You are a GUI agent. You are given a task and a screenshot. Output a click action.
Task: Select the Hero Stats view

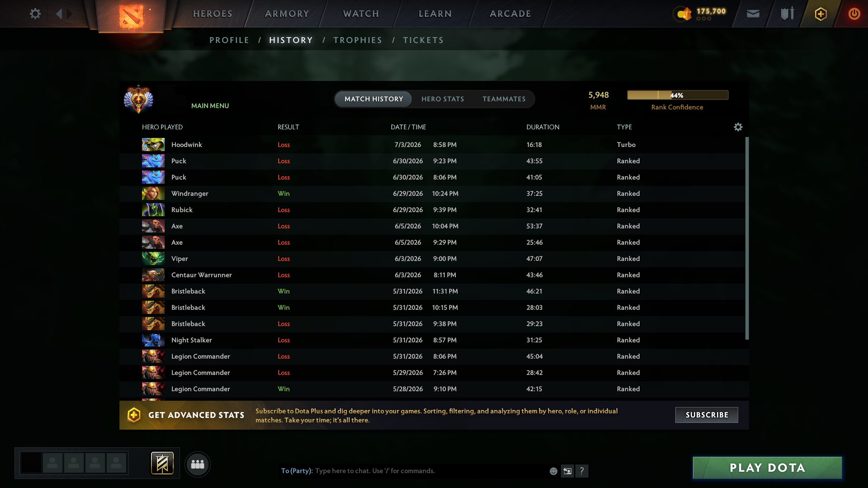pos(443,99)
